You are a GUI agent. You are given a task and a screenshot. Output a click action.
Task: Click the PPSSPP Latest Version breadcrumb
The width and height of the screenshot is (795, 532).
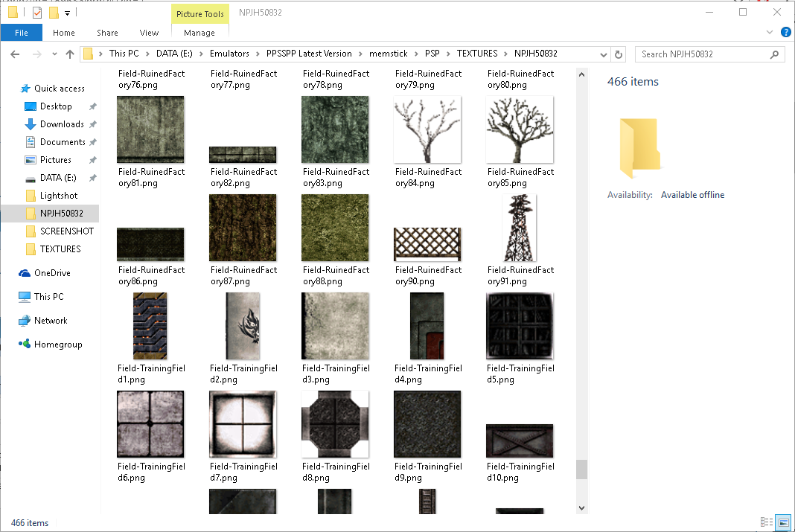[309, 54]
